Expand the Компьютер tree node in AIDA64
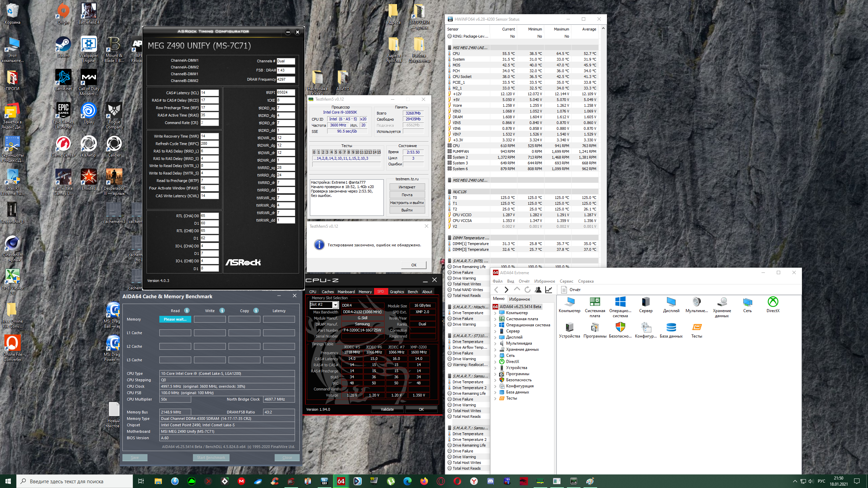 click(495, 313)
